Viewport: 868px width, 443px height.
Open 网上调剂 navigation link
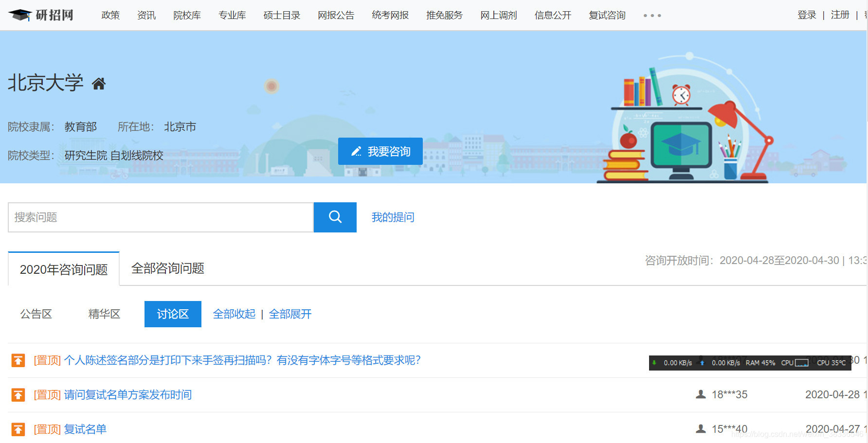tap(499, 15)
